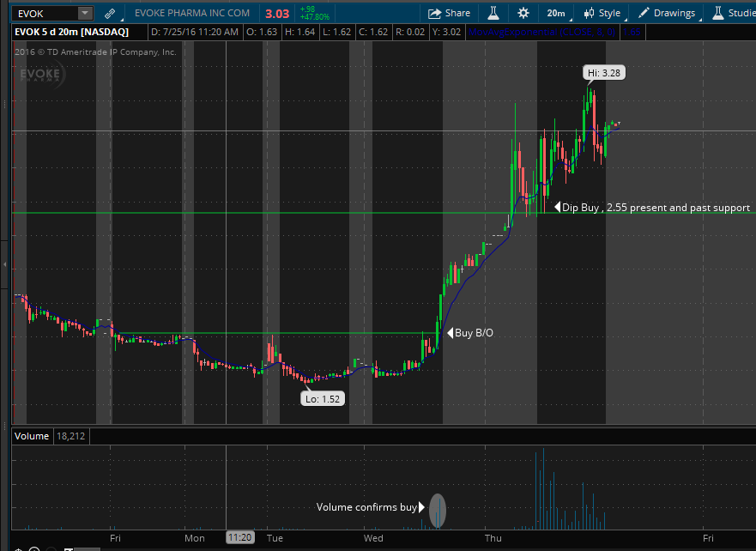Click the Wed label on time axis
Image resolution: width=756 pixels, height=551 pixels.
pos(373,538)
